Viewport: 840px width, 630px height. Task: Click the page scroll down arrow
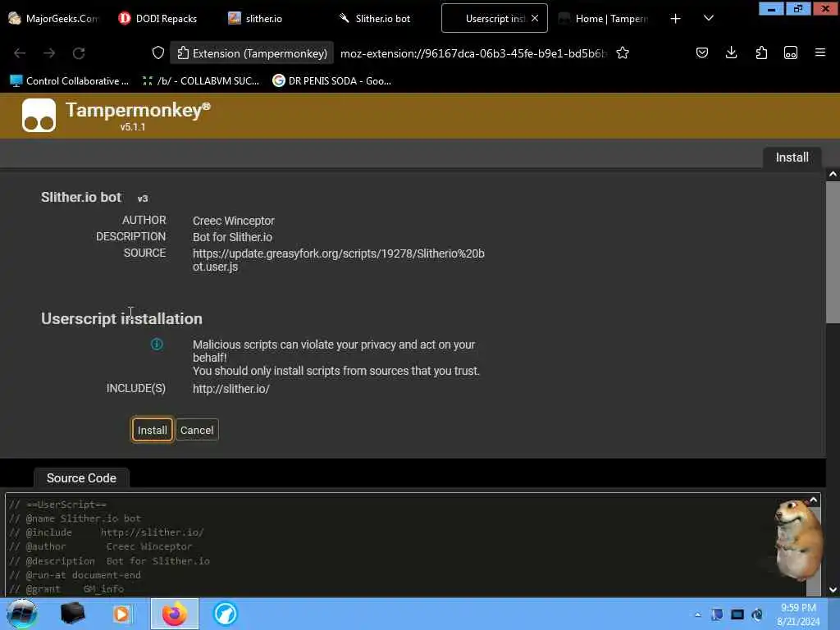833,590
